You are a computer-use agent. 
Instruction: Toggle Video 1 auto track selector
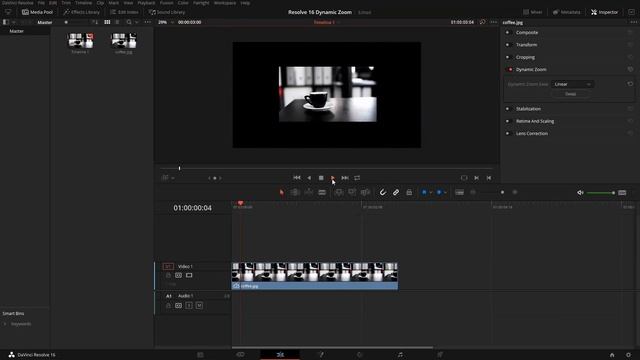[178, 276]
